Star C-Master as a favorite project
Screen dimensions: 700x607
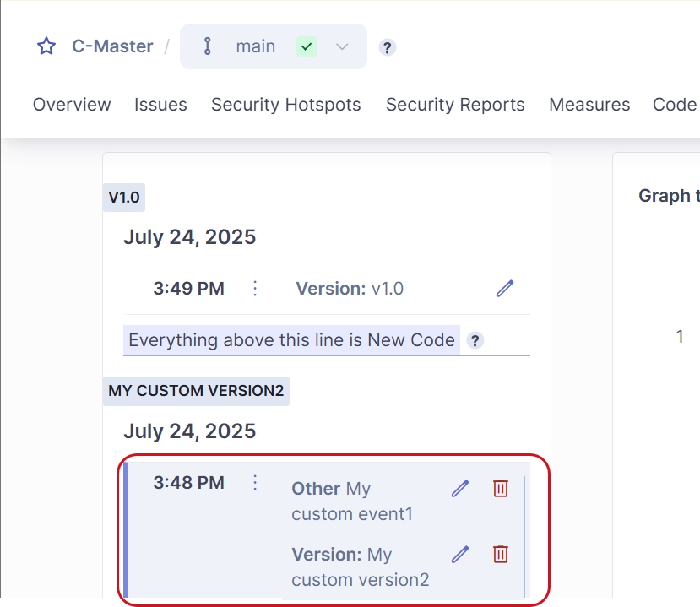pos(46,46)
